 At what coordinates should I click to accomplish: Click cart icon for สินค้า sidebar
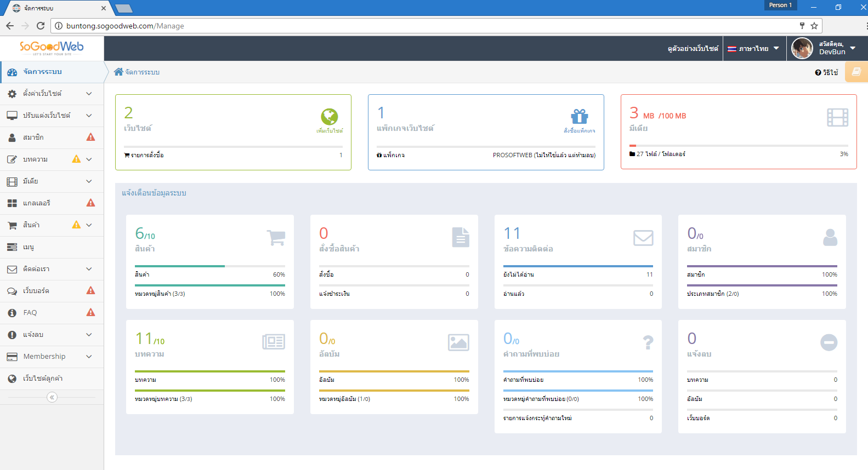(x=12, y=225)
